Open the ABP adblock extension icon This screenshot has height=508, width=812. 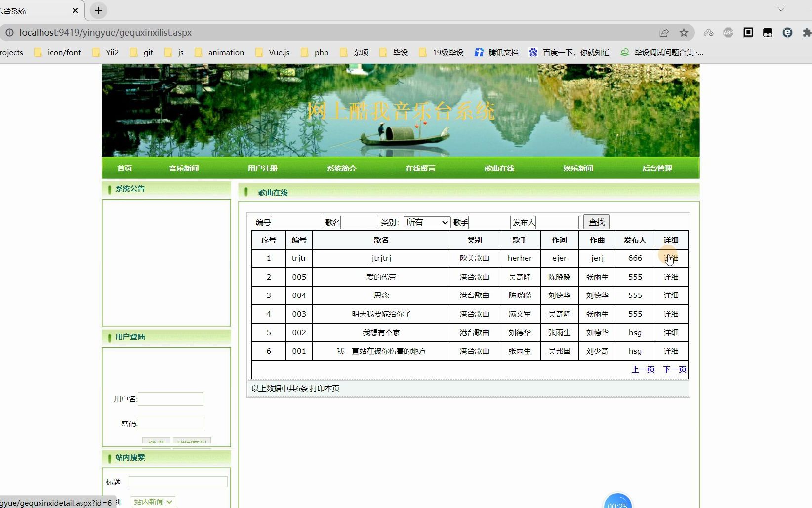[x=728, y=33]
